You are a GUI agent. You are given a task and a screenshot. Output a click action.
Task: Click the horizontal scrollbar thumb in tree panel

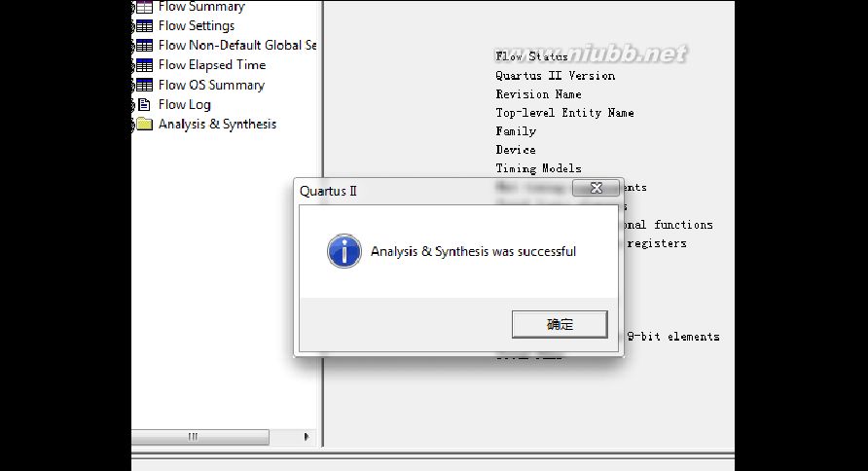[199, 437]
